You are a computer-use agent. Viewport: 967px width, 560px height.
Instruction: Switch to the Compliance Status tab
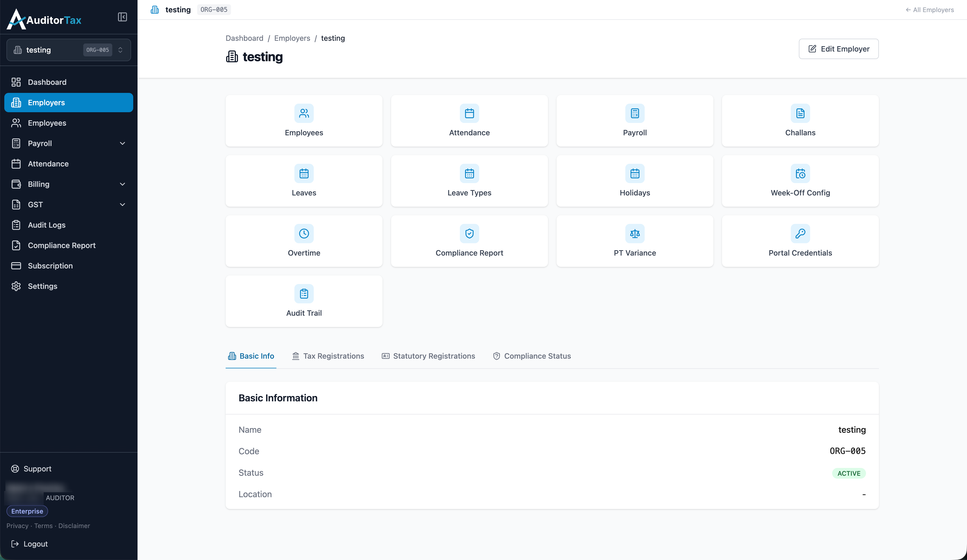[532, 356]
